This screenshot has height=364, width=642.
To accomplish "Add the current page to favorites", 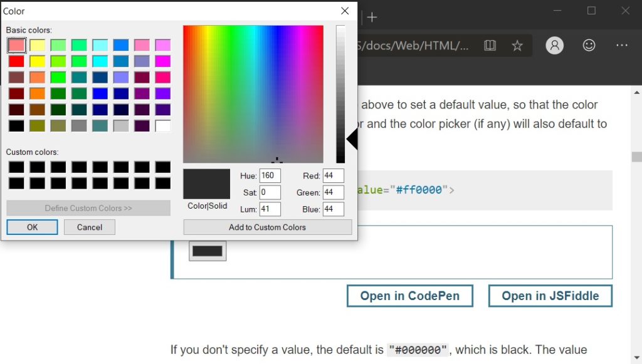I will (x=517, y=45).
